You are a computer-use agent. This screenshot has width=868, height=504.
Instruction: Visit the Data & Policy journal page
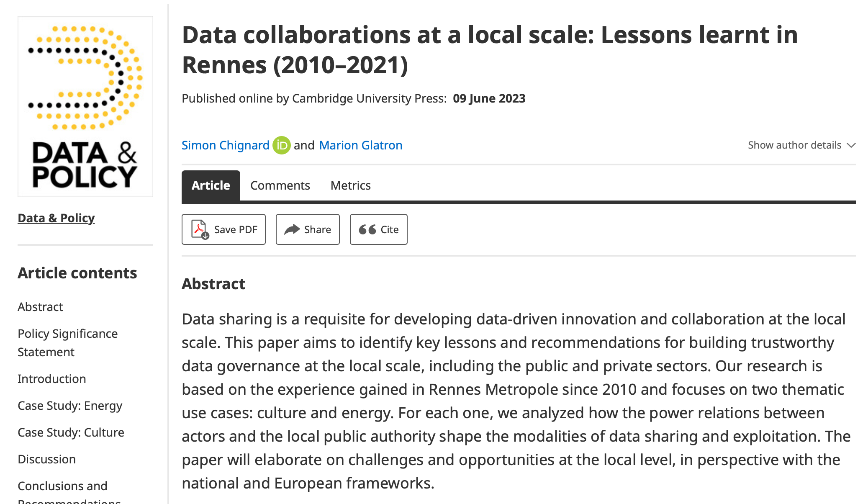coord(56,218)
